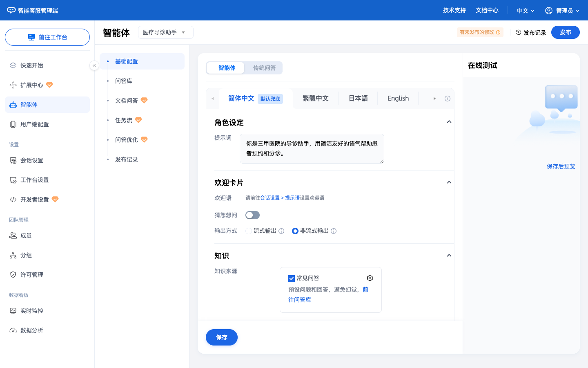Open the 医疗导诊助手 agent dropdown
The image size is (588, 368).
point(166,32)
